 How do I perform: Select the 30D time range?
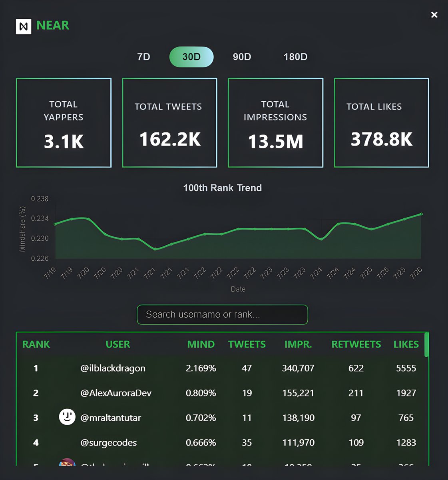pos(191,57)
